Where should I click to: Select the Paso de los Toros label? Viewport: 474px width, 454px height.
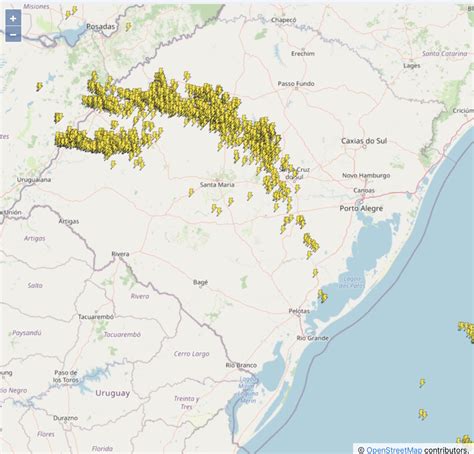coord(66,376)
